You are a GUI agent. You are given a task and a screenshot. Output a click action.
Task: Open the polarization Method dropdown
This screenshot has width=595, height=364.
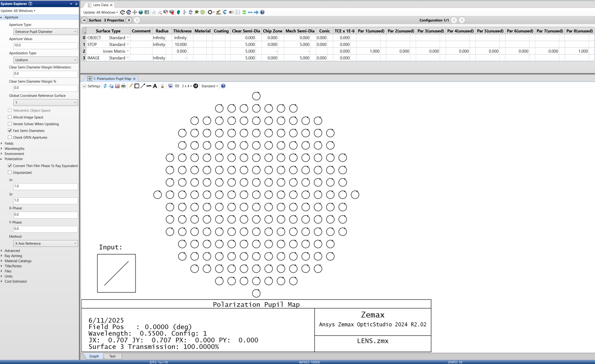[46, 244]
